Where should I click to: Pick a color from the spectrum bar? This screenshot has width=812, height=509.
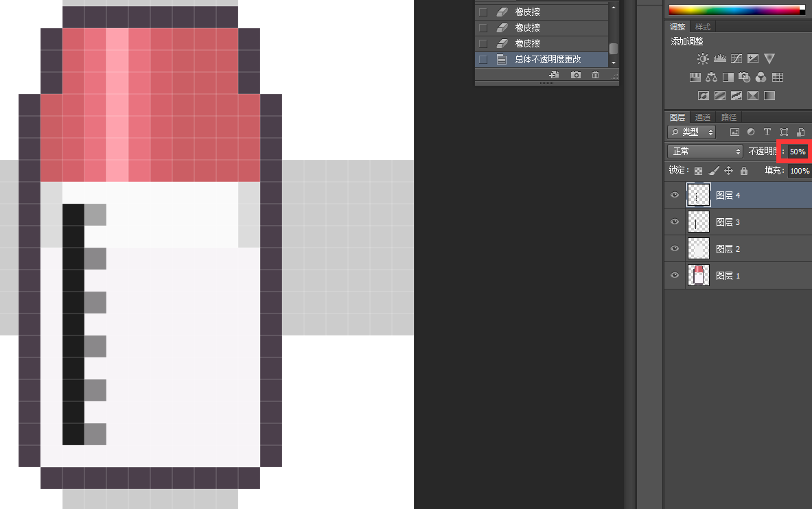point(737,10)
